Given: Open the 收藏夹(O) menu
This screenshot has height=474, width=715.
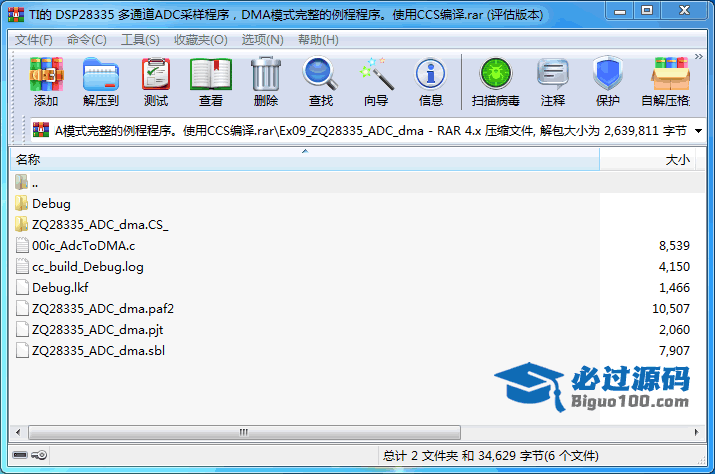Looking at the screenshot, I should [201, 40].
